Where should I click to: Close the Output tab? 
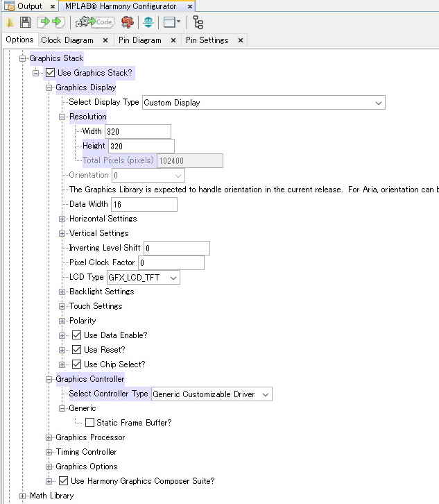(x=53, y=6)
